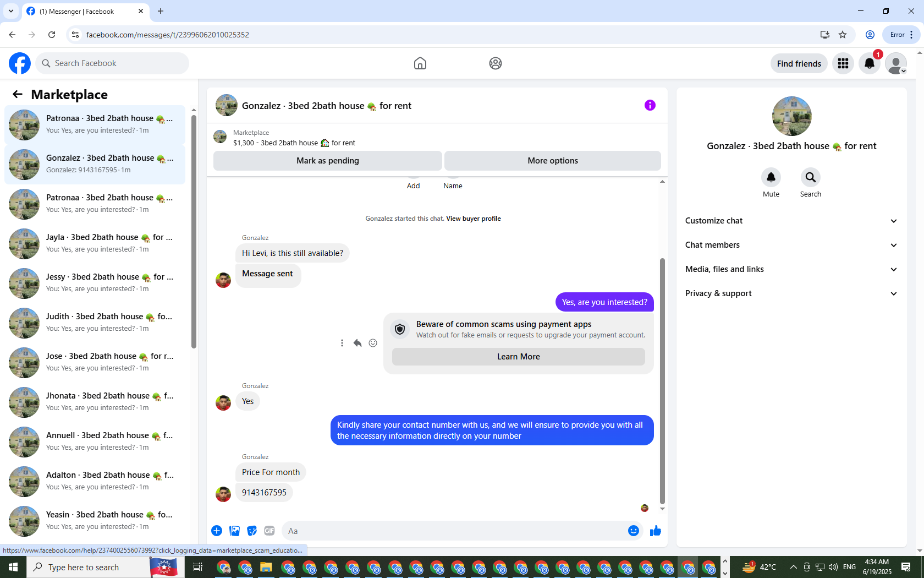Viewport: 924px width, 578px height.
Task: Open the Jessy conversation
Action: point(95,283)
